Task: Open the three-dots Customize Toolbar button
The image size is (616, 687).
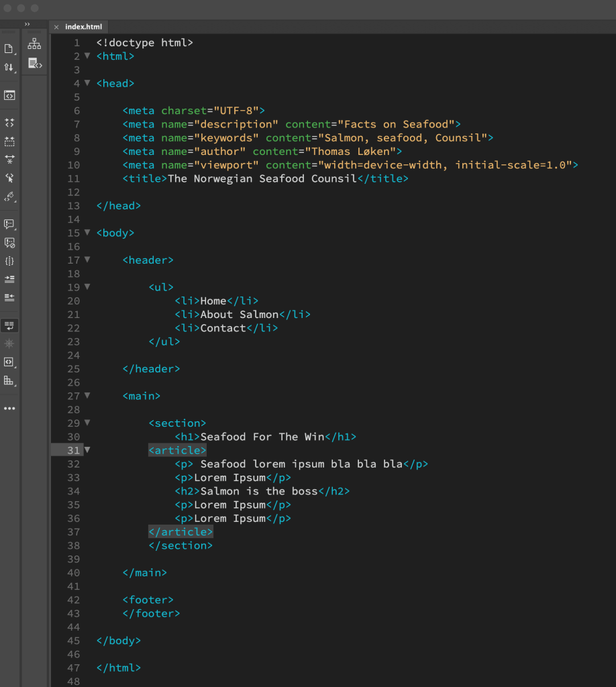Action: coord(9,408)
